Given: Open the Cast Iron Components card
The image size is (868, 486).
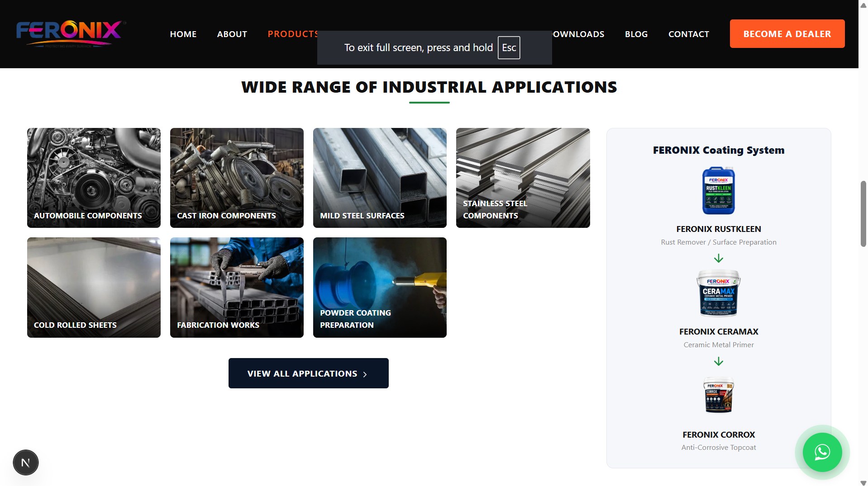Looking at the screenshot, I should (237, 178).
